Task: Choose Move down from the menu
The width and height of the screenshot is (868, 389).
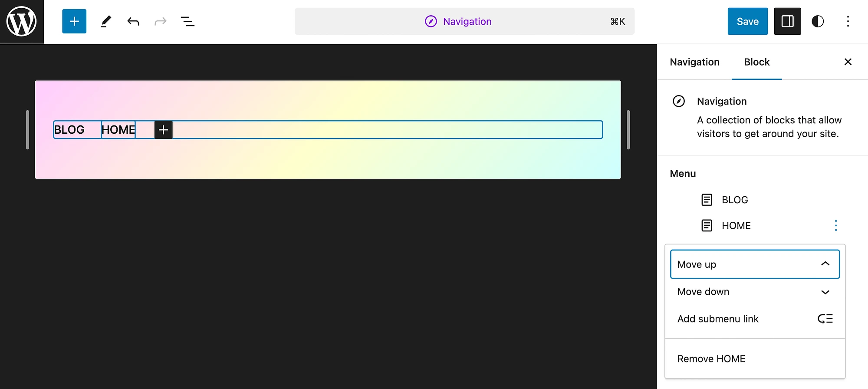Action: coord(755,292)
